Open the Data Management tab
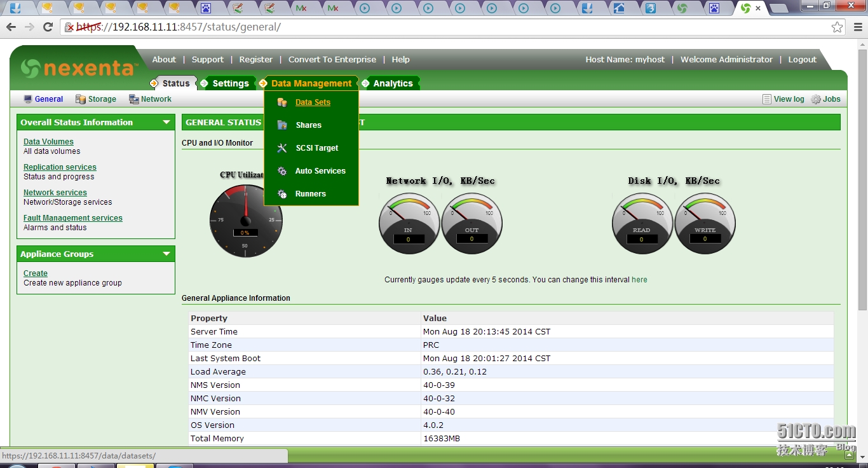868x468 pixels. click(311, 83)
